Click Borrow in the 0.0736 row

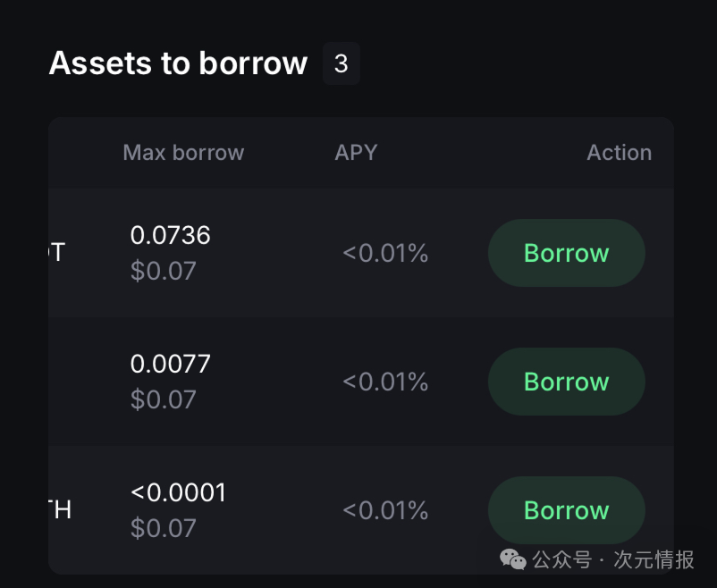pos(566,253)
